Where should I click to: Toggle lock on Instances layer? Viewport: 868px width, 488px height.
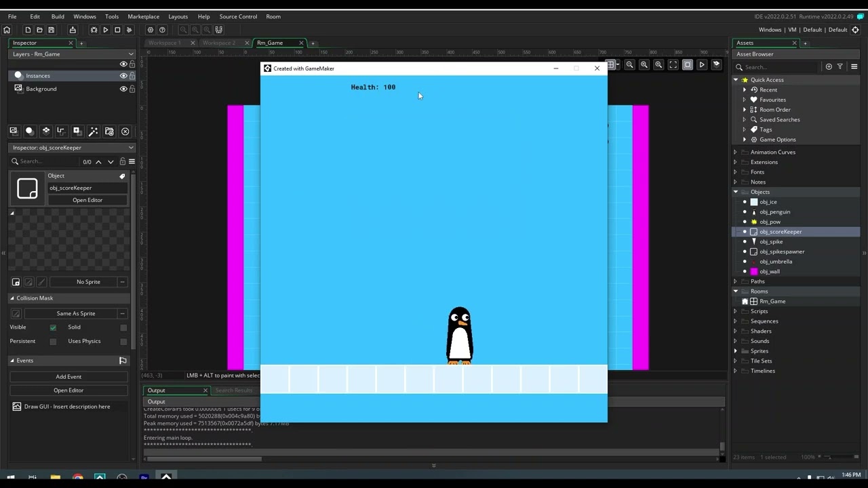pos(132,76)
